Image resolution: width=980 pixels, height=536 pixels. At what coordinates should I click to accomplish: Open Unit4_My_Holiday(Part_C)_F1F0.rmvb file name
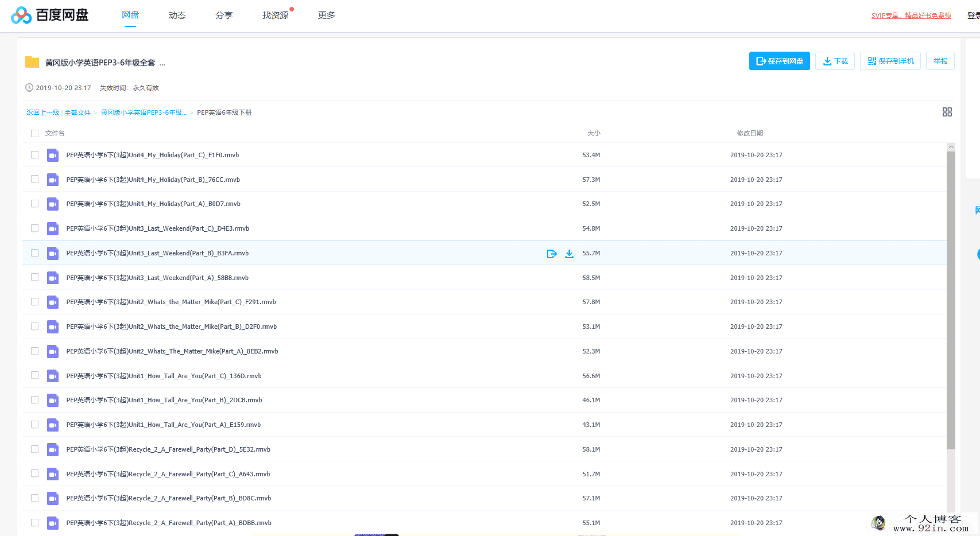click(153, 155)
